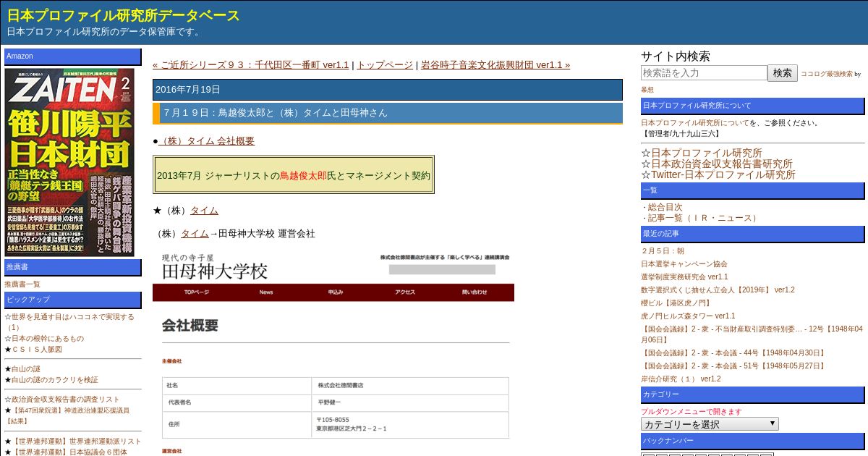Open the 総合目次 link
Image resolution: width=868 pixels, height=456 pixels.
coord(665,207)
